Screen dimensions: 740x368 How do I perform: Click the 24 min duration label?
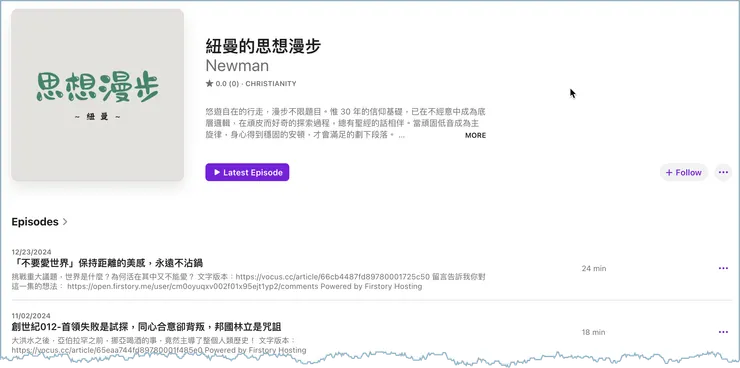[594, 268]
